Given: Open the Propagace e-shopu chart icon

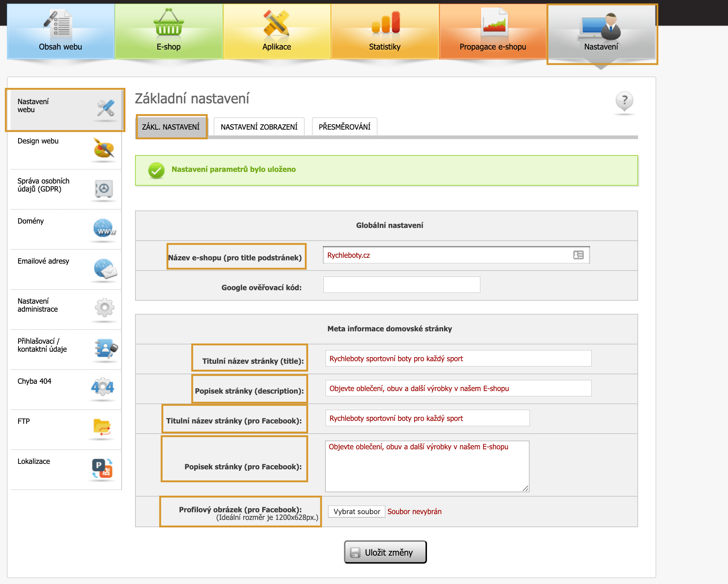Looking at the screenshot, I should point(494,22).
